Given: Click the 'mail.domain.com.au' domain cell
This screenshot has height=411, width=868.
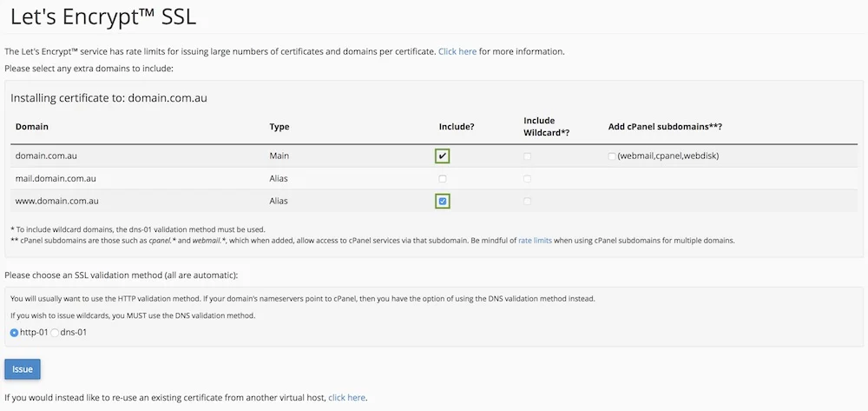Looking at the screenshot, I should pos(56,179).
